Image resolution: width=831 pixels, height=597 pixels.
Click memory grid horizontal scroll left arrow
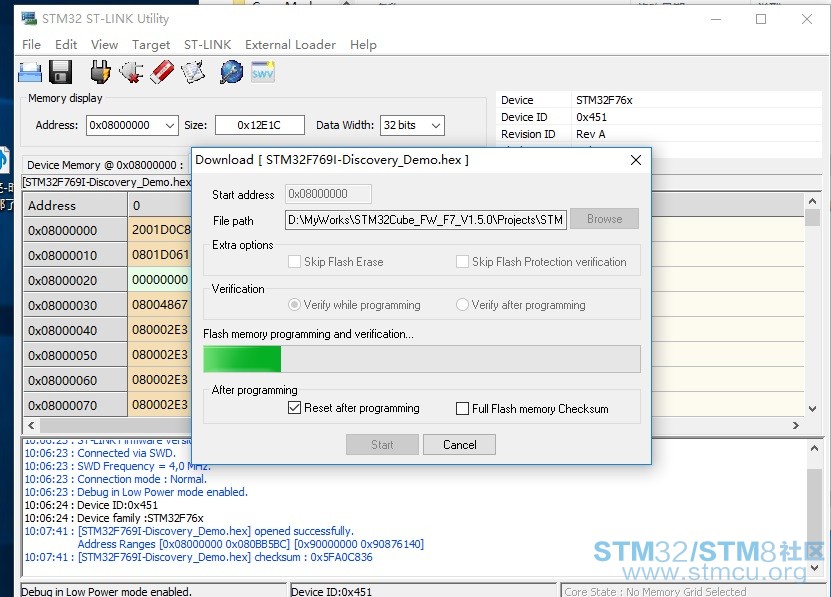tap(31, 425)
